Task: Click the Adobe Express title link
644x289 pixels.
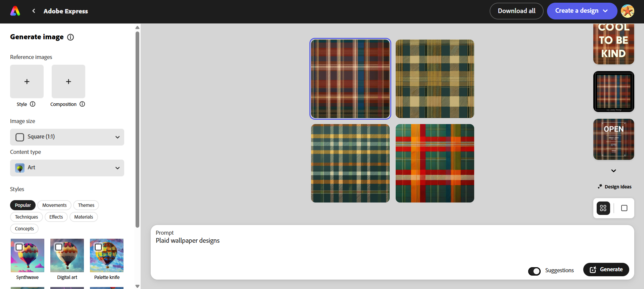Action: (66, 11)
